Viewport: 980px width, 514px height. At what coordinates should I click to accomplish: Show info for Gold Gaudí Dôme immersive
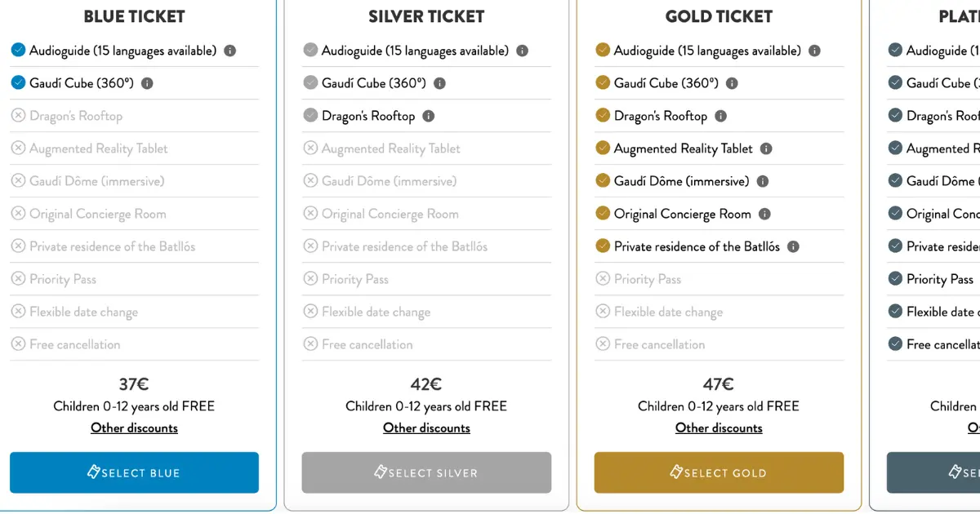pos(763,181)
